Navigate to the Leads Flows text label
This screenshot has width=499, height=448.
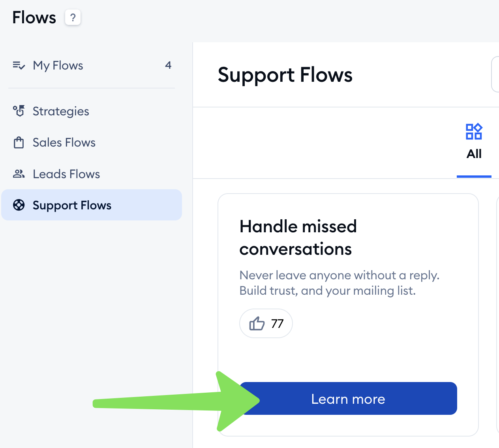tap(66, 174)
